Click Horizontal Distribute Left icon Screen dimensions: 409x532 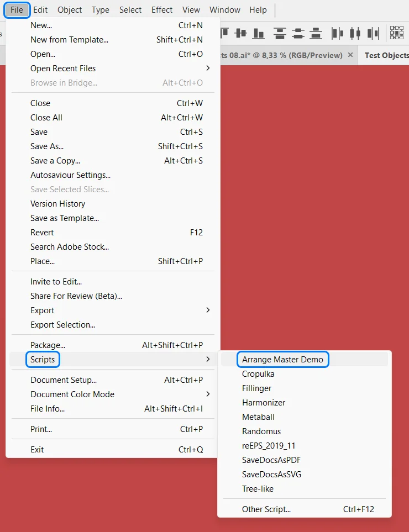(337, 33)
